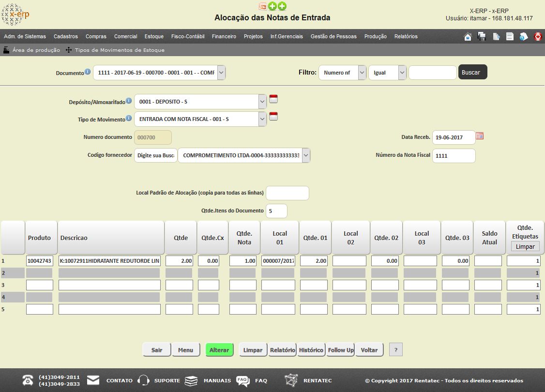Image resolution: width=545 pixels, height=392 pixels.
Task: Click the Descricao column header
Action: pos(111,238)
